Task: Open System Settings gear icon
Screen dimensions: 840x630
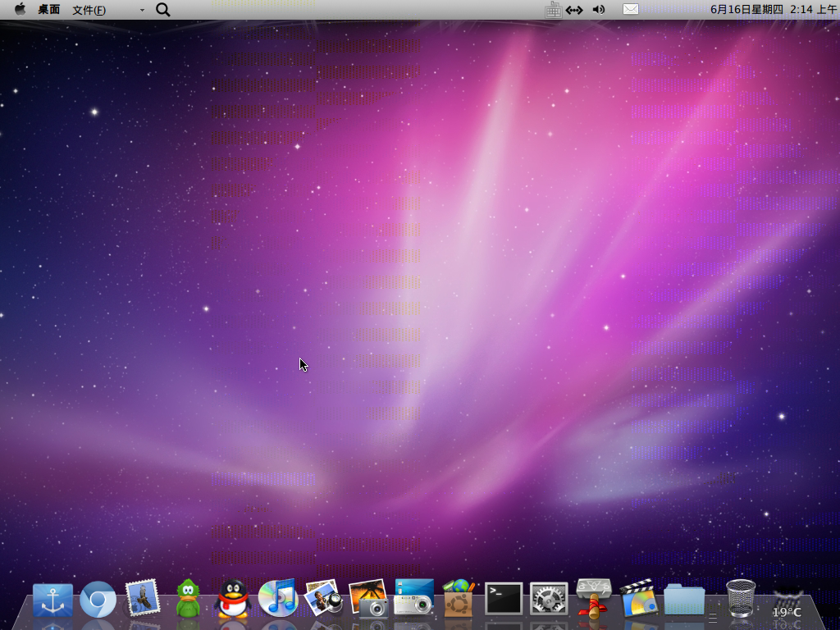Action: click(549, 599)
